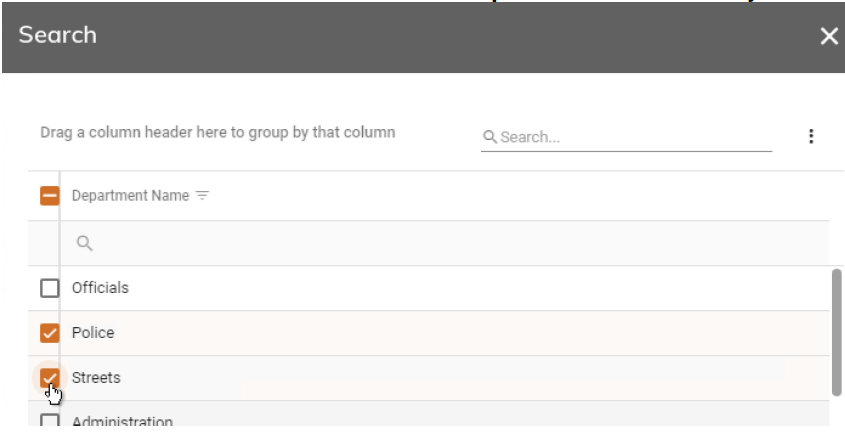Select the Officials row text
This screenshot has width=845, height=434.
[100, 288]
